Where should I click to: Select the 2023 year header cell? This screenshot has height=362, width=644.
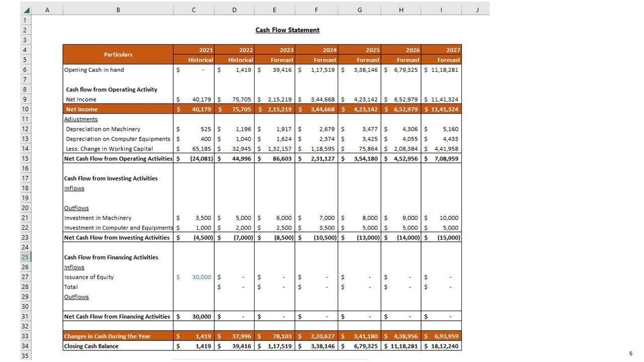pyautogui.click(x=275, y=50)
